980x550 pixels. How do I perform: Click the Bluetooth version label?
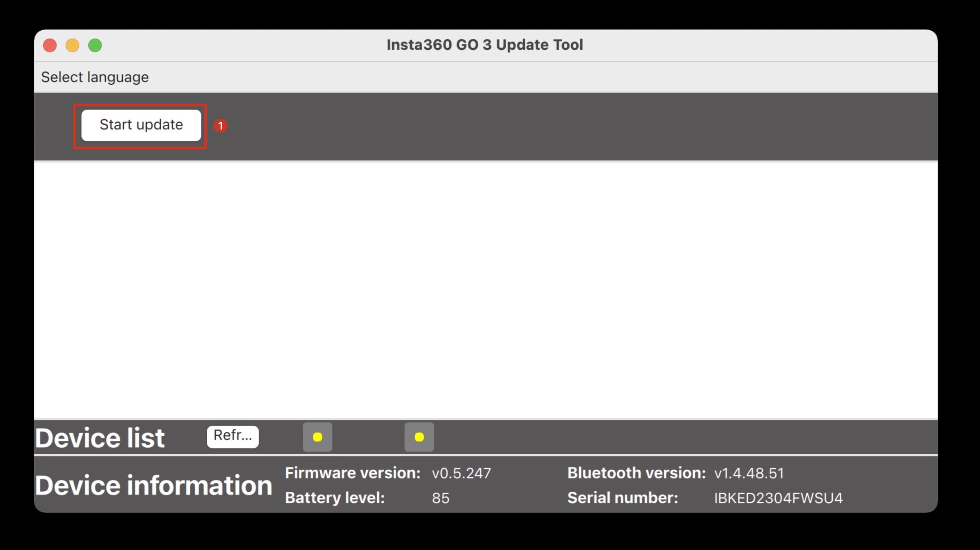(x=636, y=473)
